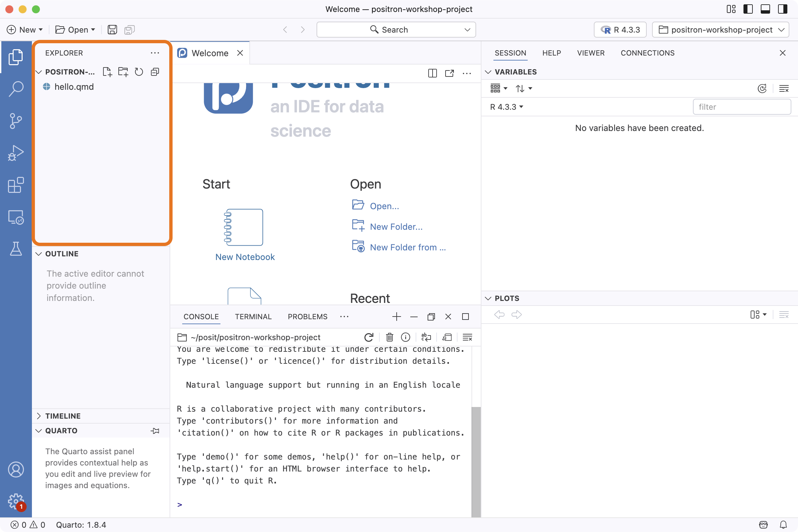The width and height of the screenshot is (798, 532).
Task: Open the positron-workshop-project folder dropdown
Action: (x=720, y=30)
